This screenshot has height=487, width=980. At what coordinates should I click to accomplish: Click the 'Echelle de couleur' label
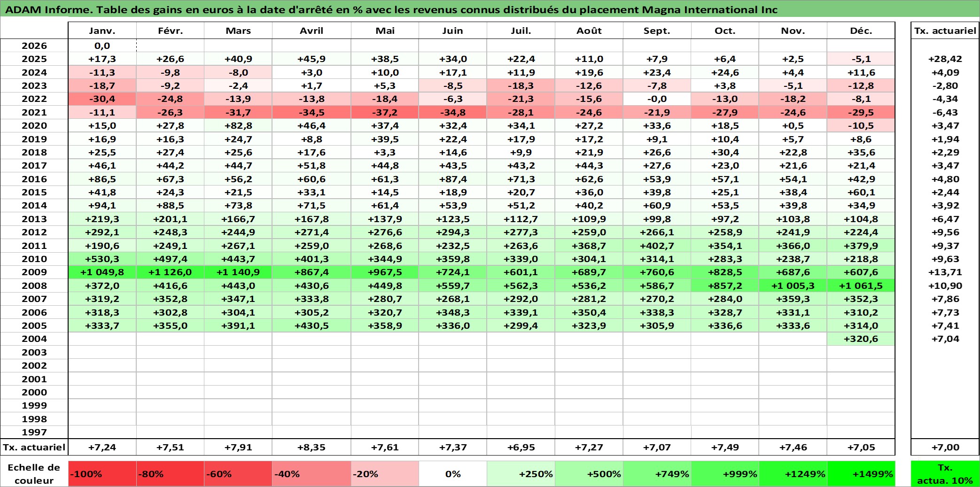pyautogui.click(x=34, y=474)
